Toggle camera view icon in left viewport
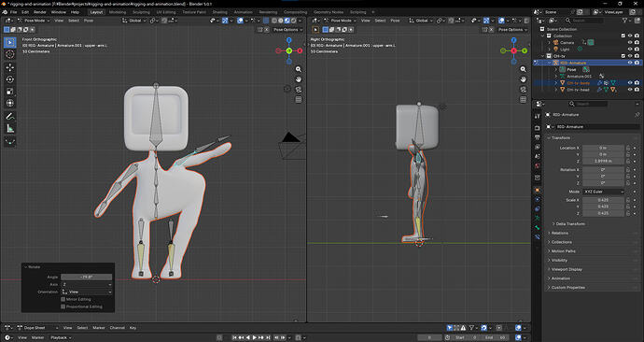644x342 pixels. coord(299,90)
